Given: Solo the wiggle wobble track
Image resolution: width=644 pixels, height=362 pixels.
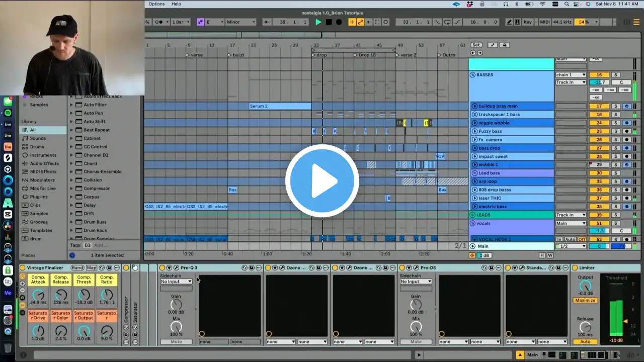Looking at the screenshot, I should 615,123.
